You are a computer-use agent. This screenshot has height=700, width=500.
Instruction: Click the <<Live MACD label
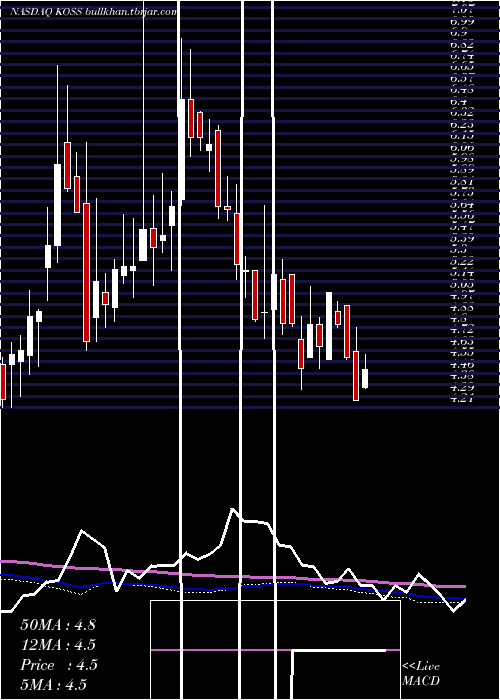click(x=421, y=674)
